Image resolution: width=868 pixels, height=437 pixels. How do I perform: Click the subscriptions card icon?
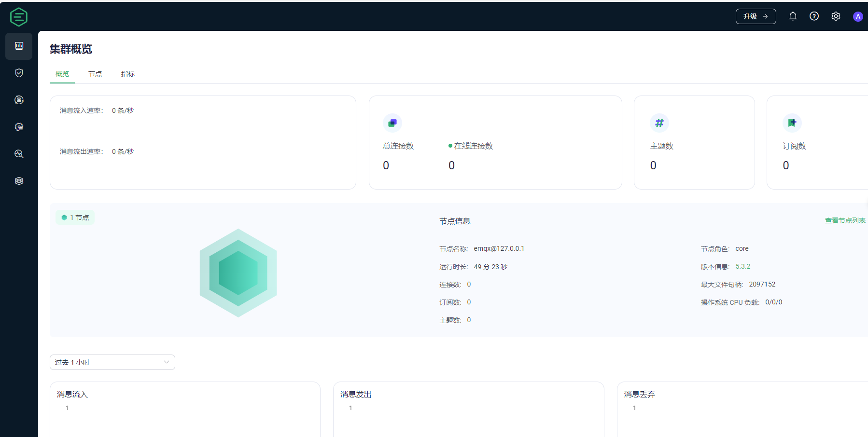[792, 123]
